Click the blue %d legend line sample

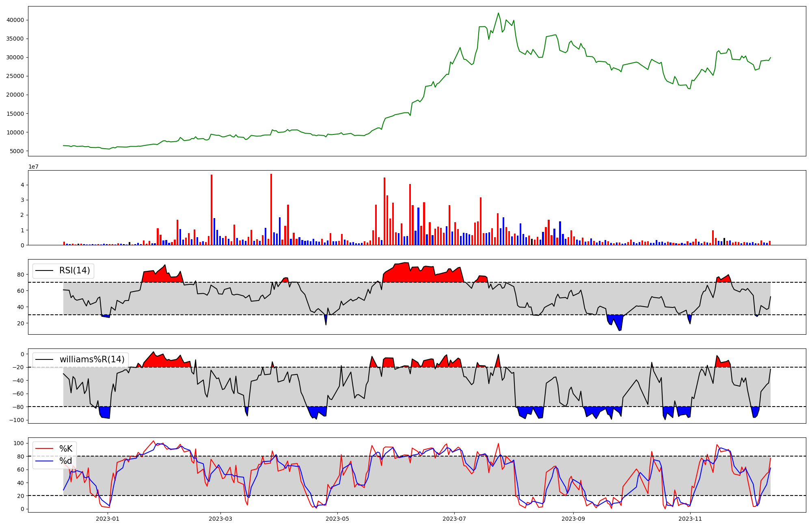click(x=45, y=461)
